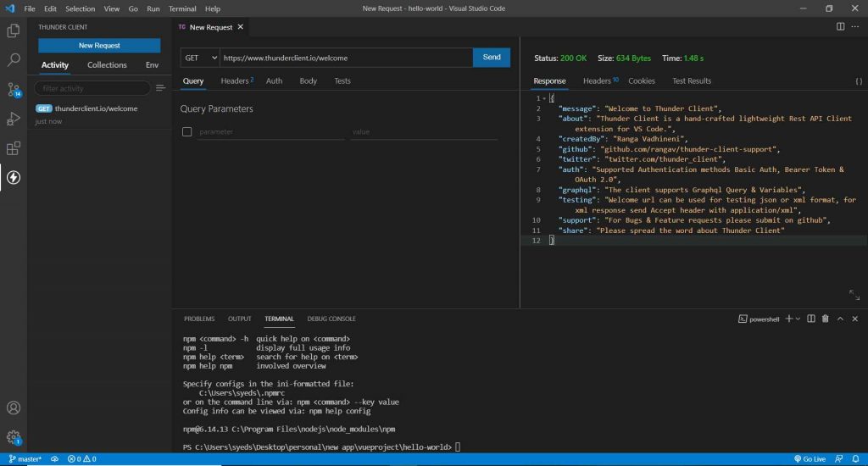The height and width of the screenshot is (466, 868).
Task: Open the editor More Actions ellipsis
Action: tap(855, 26)
